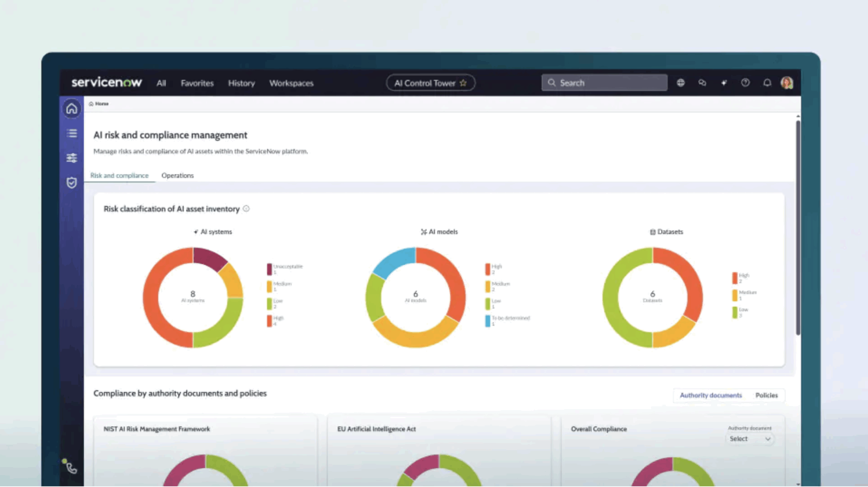The image size is (868, 487).
Task: Click the scroll-up arrow of the scrollbar
Action: (798, 116)
